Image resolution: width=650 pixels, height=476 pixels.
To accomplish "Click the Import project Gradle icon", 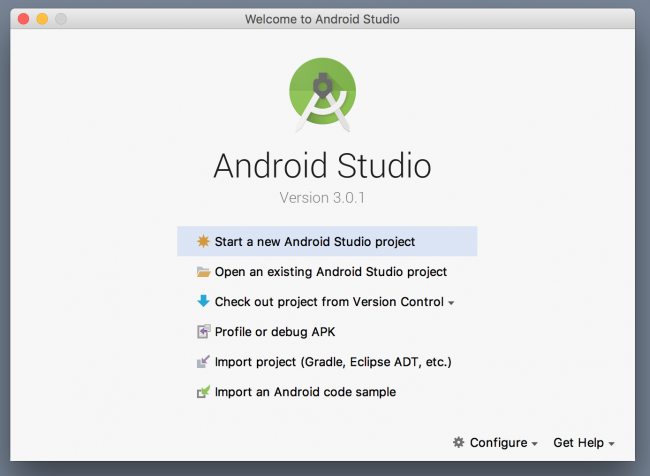I will click(x=203, y=362).
